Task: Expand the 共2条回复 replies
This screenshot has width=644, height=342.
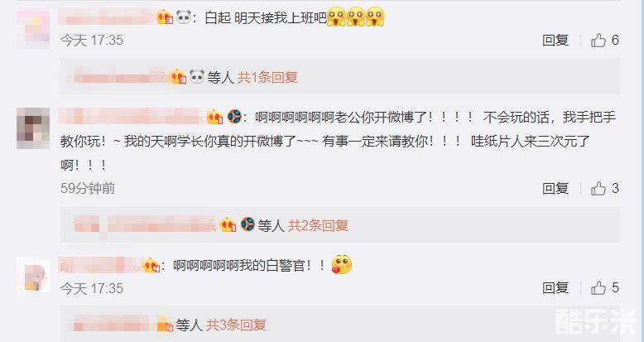Action: click(x=318, y=226)
